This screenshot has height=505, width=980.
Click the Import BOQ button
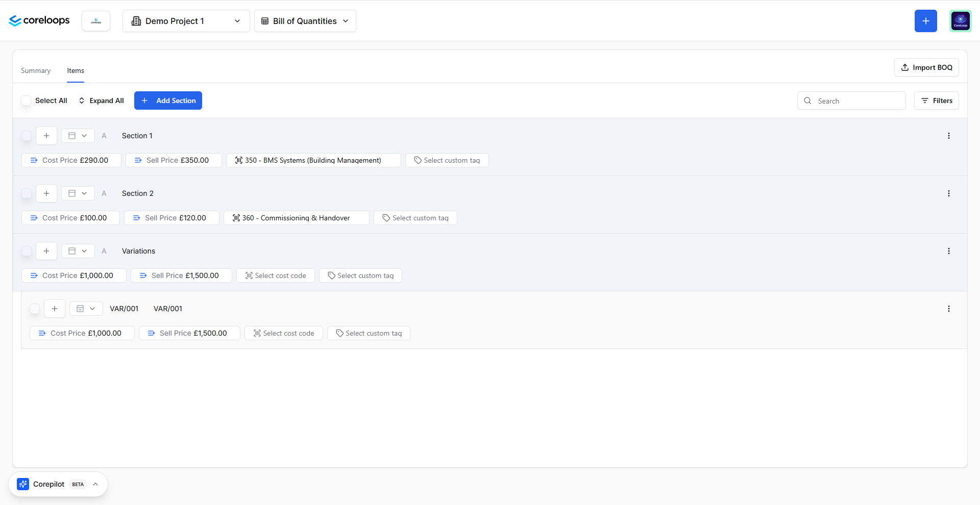click(x=926, y=67)
